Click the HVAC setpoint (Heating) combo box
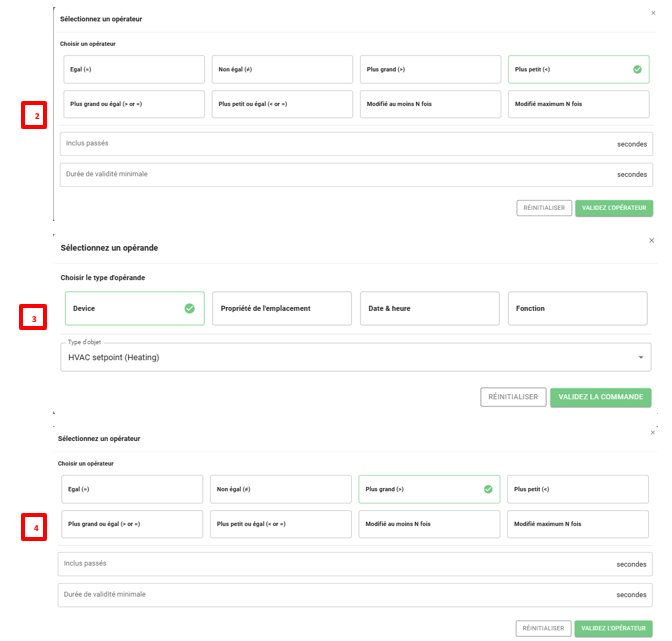 click(x=340, y=357)
